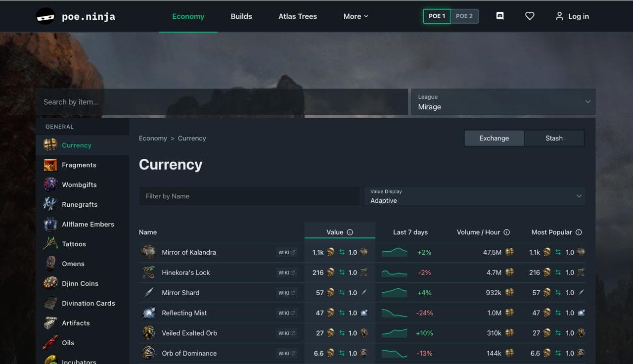This screenshot has height=364, width=633.
Task: Click the +10% change for Veiled Exalted Orb
Action: (424, 333)
